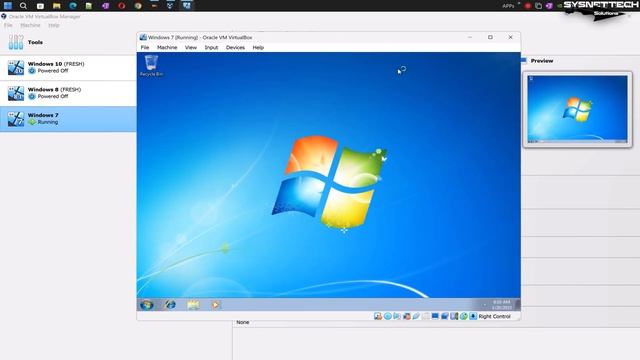
Task: Click the red tray icon on the host taskbar
Action: coord(527,6)
